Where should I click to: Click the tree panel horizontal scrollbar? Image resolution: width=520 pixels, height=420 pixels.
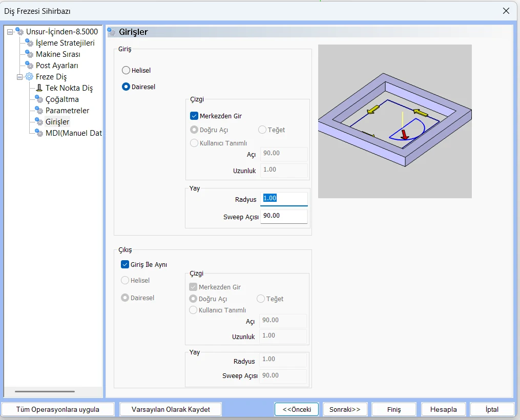(45, 391)
